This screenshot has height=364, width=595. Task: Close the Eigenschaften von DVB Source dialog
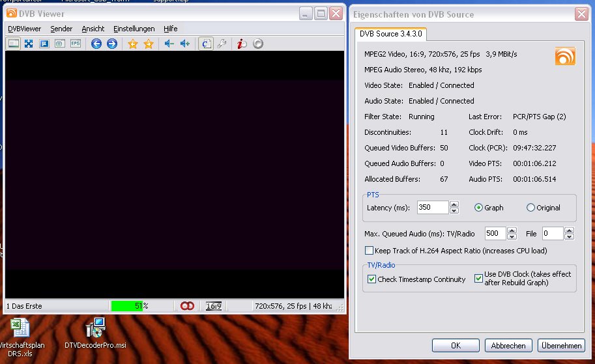click(x=581, y=14)
